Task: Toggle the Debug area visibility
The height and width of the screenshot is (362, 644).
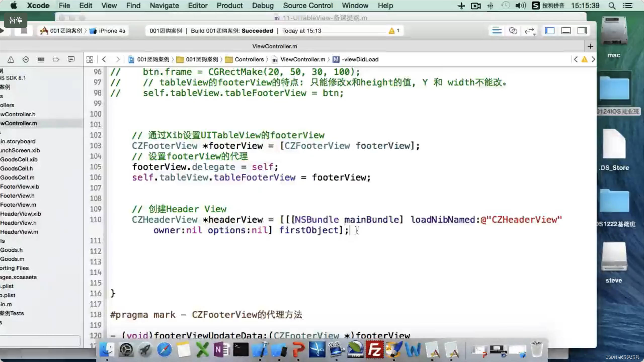Action: 566,31
